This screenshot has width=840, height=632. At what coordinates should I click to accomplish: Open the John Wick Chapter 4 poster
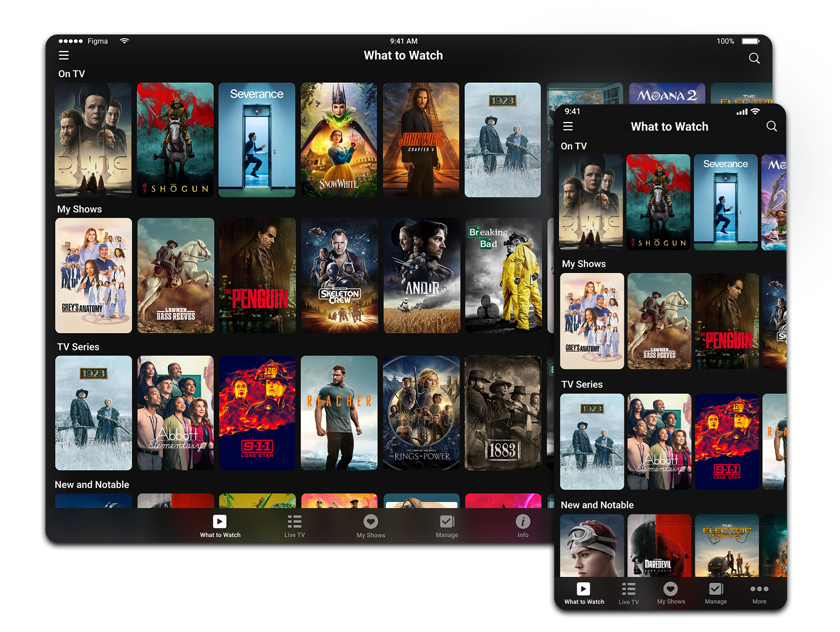point(421,140)
